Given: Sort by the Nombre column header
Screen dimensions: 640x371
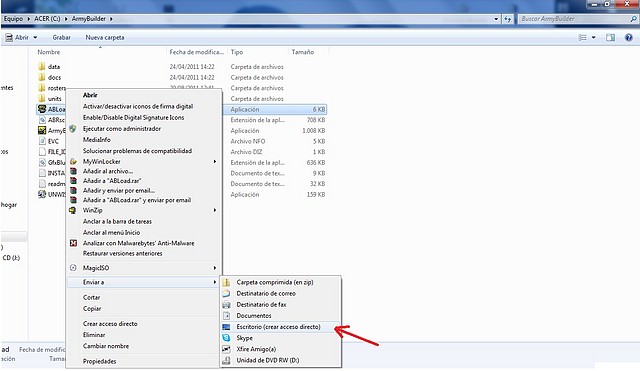Looking at the screenshot, I should [49, 52].
